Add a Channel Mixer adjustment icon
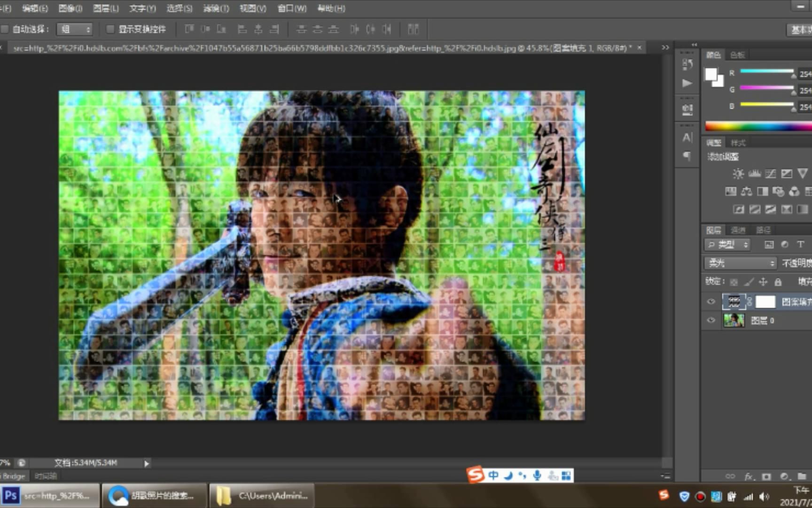The image size is (812, 508). pos(794,191)
